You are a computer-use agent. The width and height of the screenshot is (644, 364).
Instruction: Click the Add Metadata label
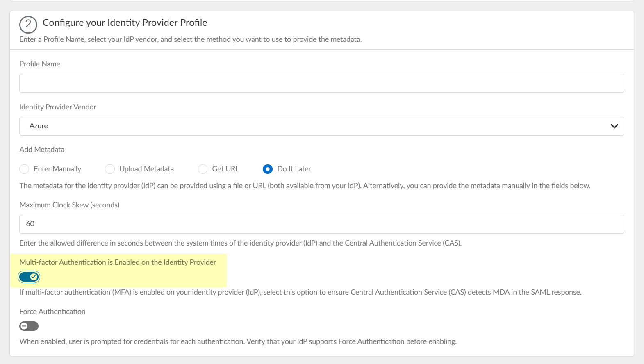pyautogui.click(x=42, y=150)
